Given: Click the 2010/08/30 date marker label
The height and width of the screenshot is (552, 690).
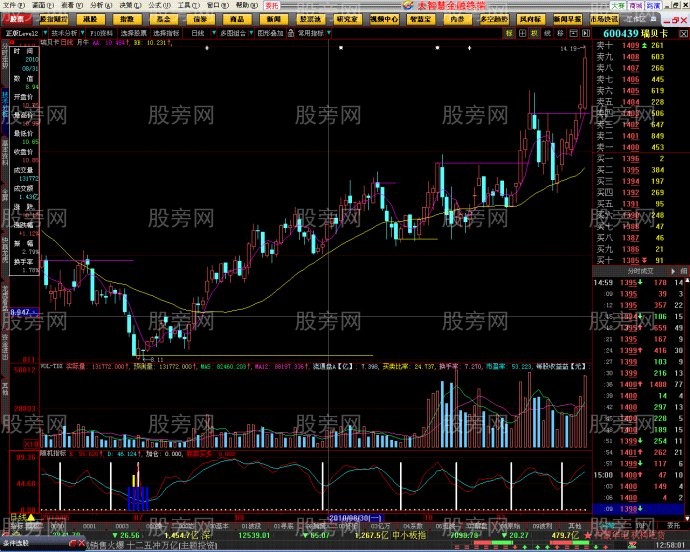Looking at the screenshot, I should pos(356,518).
